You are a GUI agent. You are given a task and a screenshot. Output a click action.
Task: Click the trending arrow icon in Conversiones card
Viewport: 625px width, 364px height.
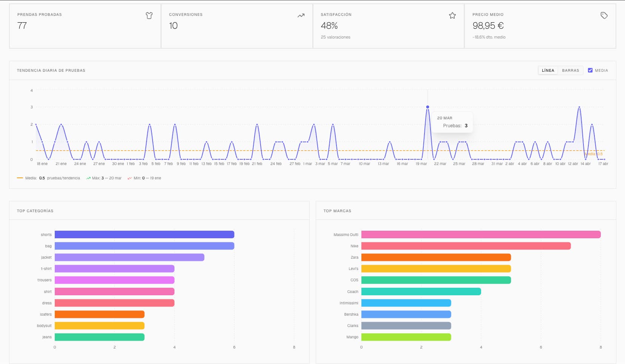pyautogui.click(x=301, y=15)
